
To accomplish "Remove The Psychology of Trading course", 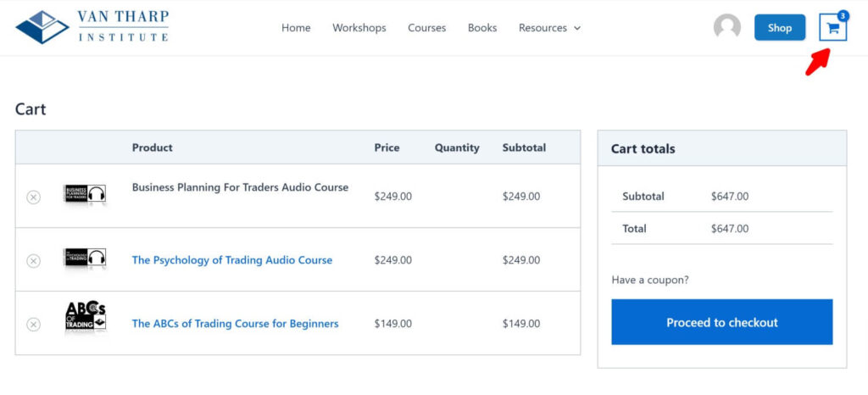I will 34,260.
